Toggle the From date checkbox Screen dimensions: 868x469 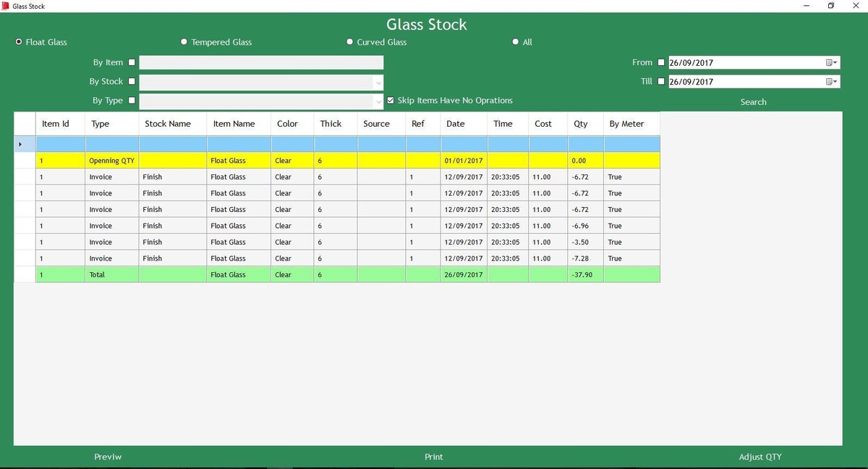(x=661, y=63)
